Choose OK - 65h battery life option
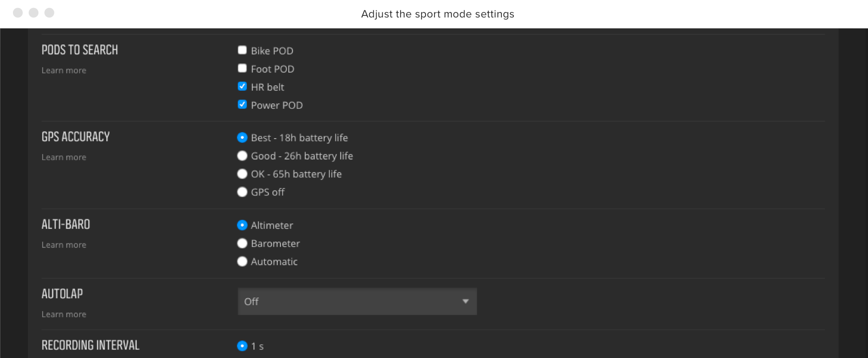Image resolution: width=868 pixels, height=358 pixels. pyautogui.click(x=242, y=174)
